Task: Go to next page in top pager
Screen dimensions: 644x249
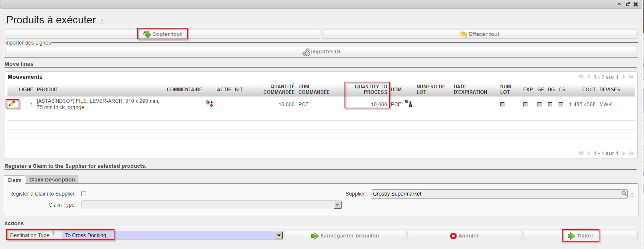Action: (624, 77)
